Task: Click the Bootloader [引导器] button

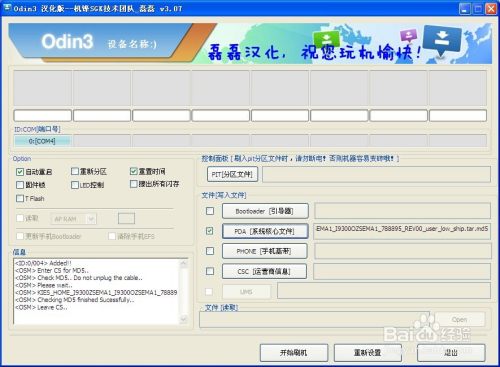Action: click(265, 211)
